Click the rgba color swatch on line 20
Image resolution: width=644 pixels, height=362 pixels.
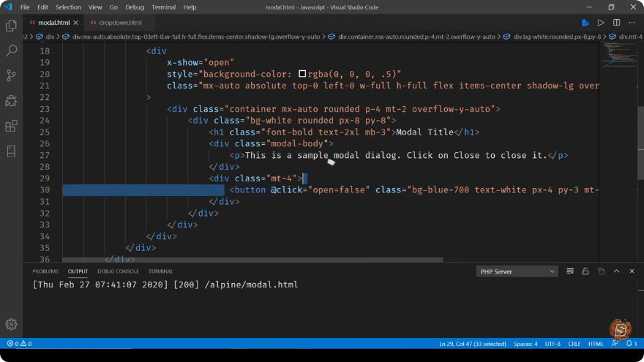[x=302, y=74]
